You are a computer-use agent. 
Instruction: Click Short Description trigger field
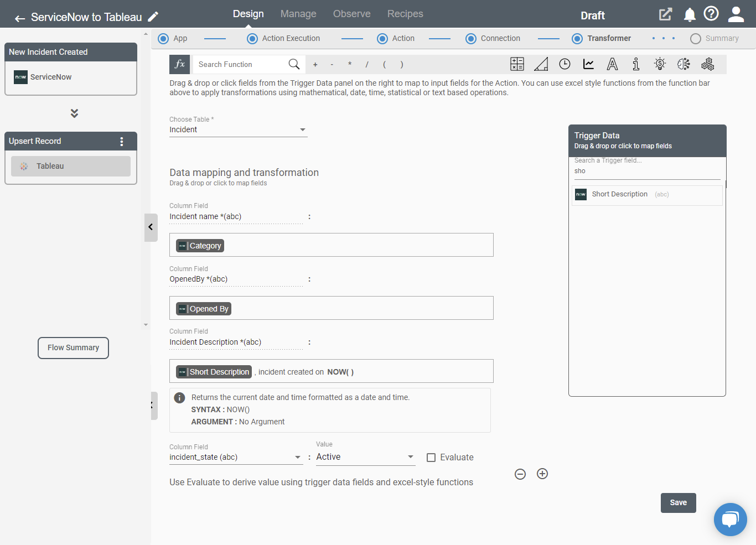tap(647, 195)
